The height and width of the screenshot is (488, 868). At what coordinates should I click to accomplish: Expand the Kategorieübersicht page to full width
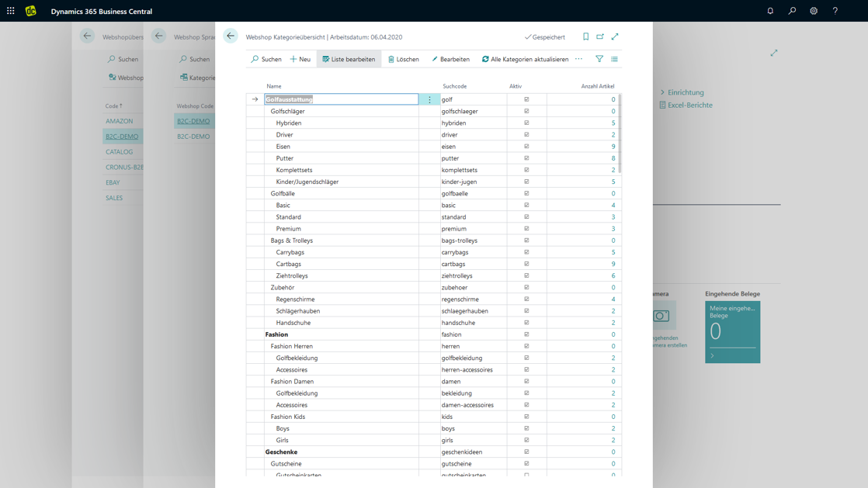[x=615, y=36]
